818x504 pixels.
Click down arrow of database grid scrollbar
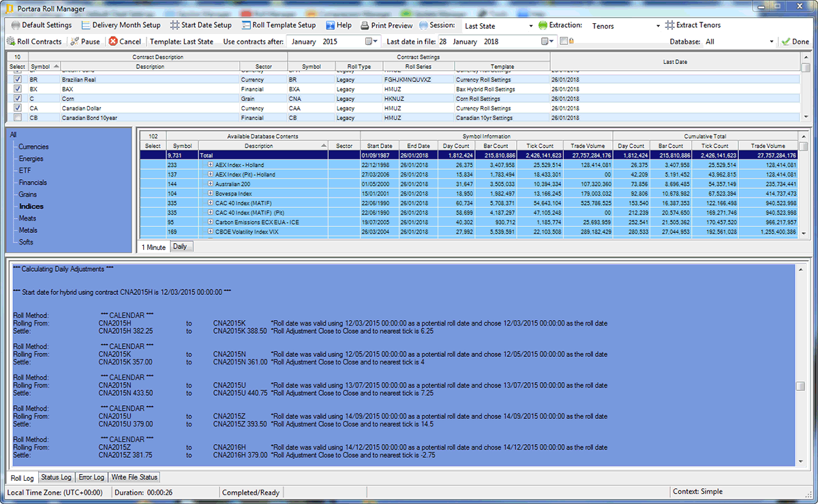(804, 234)
